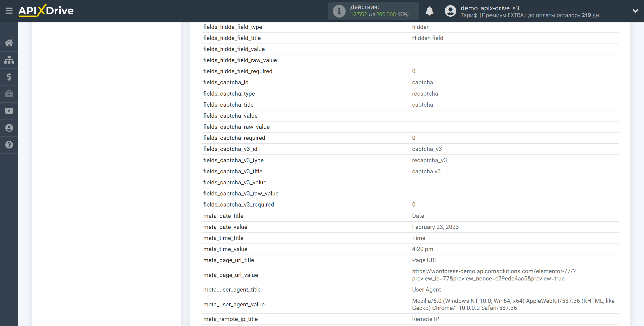Select the fields_captcha_v3_required label

(x=238, y=205)
